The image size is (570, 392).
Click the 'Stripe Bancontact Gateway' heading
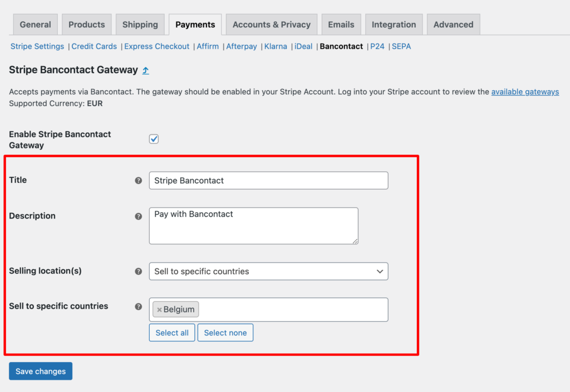[x=73, y=70]
